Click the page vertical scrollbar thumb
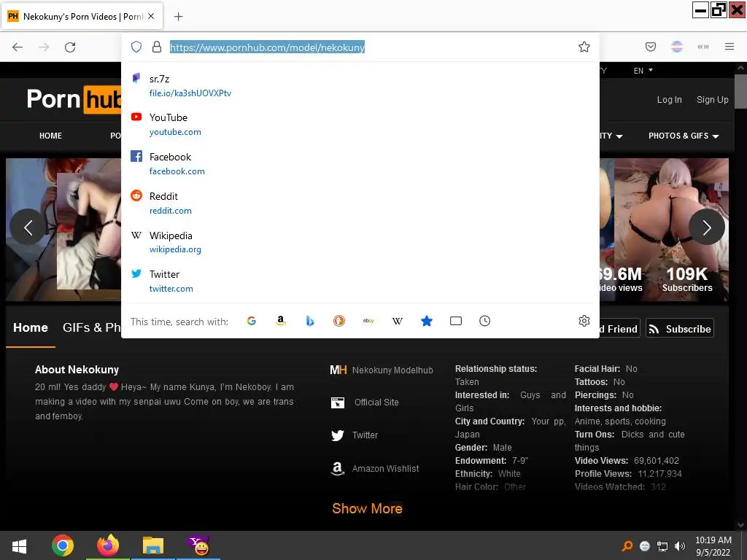Image resolution: width=747 pixels, height=560 pixels. click(740, 91)
